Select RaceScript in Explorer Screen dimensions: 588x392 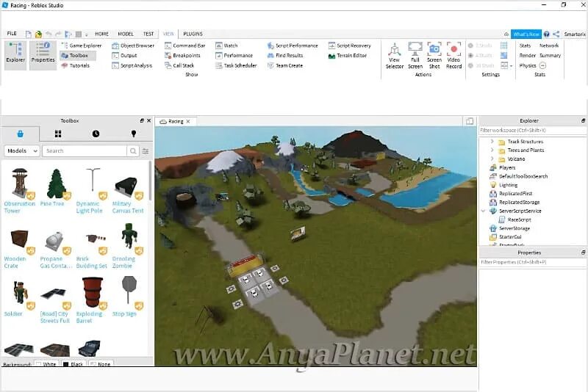click(x=515, y=219)
